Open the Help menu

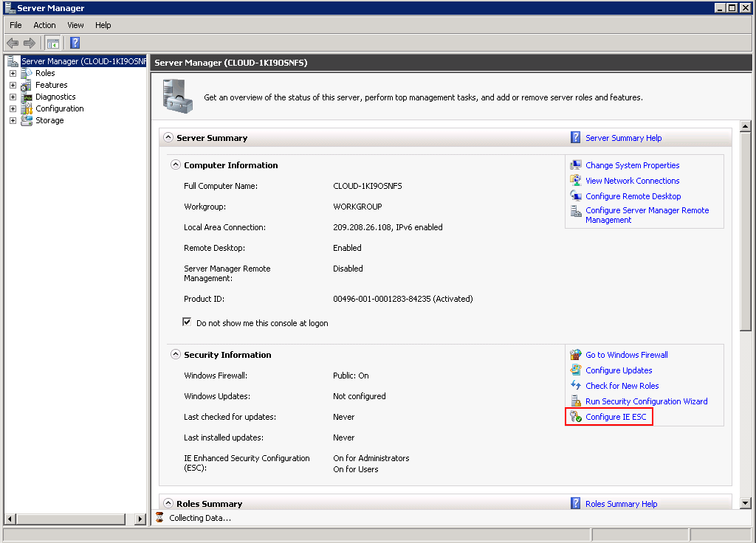[103, 25]
